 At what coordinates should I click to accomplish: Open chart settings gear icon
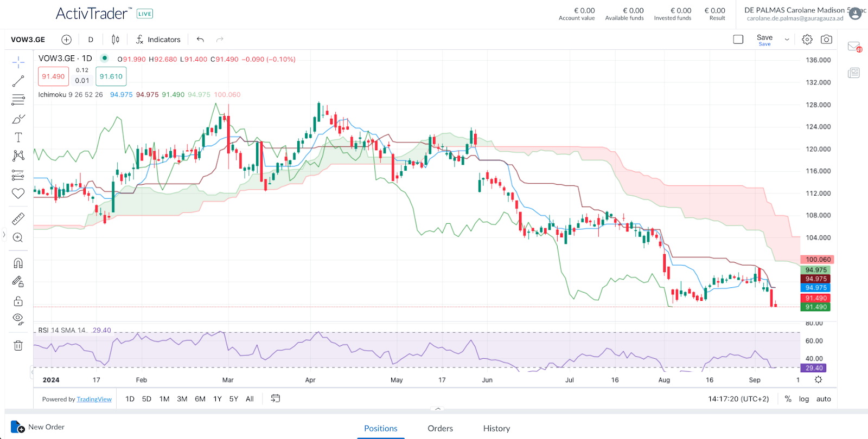[x=807, y=40]
